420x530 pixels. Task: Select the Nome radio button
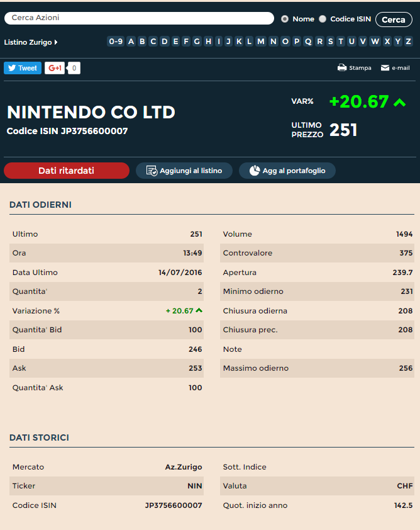tap(285, 19)
